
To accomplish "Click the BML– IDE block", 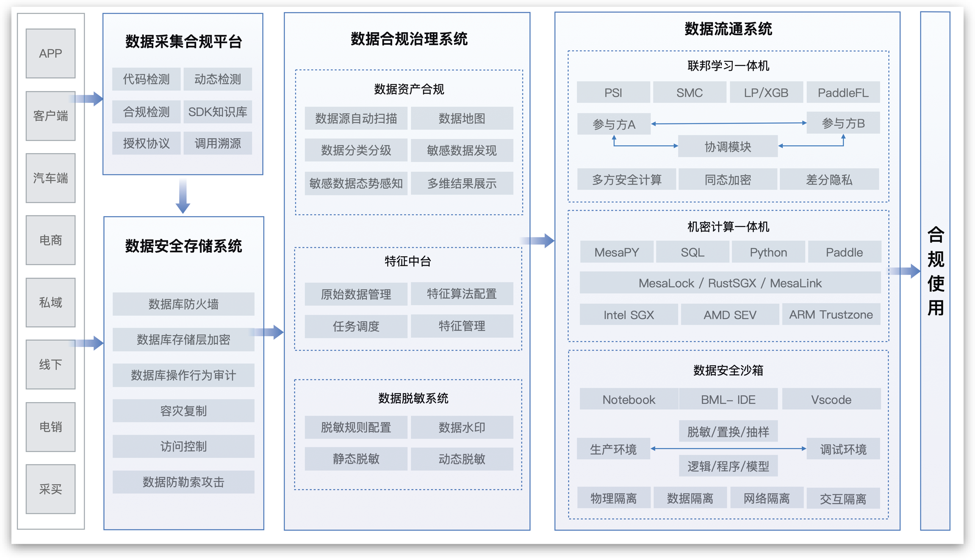I will click(728, 400).
